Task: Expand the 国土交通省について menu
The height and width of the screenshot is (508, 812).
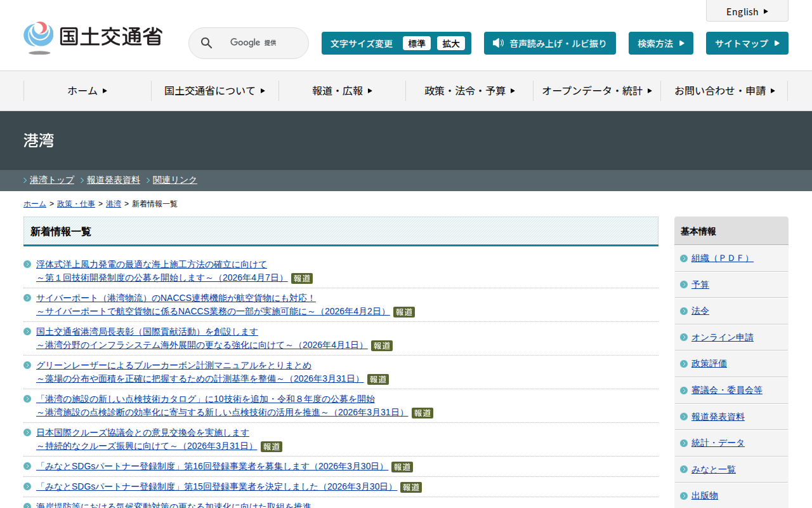Action: click(214, 91)
